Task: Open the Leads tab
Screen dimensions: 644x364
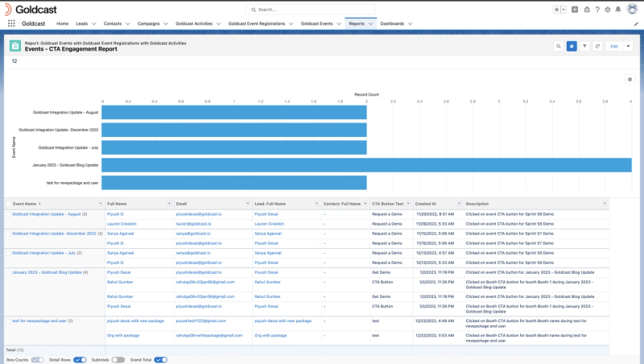Action: (82, 24)
